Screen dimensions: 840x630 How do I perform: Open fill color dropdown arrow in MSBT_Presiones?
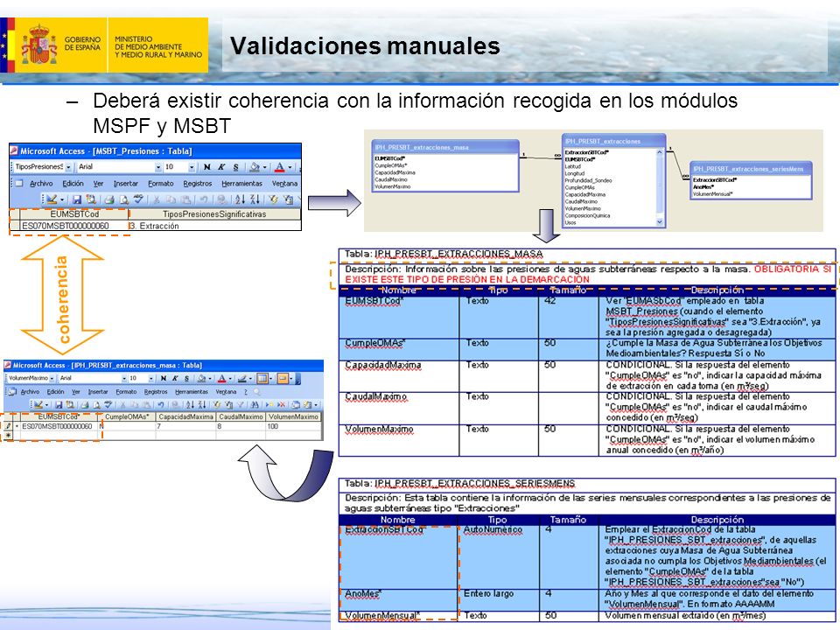pos(264,167)
